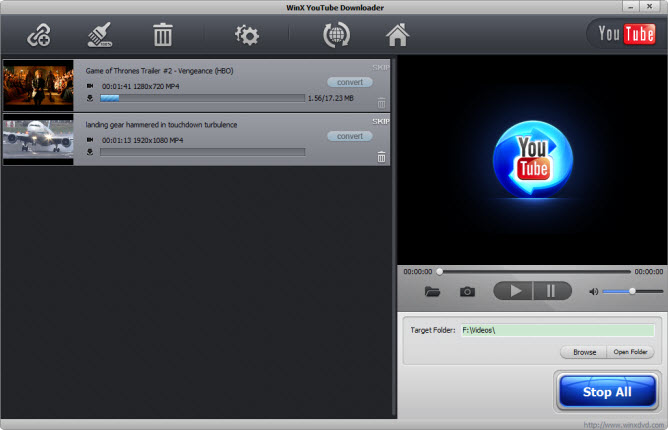This screenshot has height=430, width=668.
Task: Pause the preview player
Action: pos(552,291)
